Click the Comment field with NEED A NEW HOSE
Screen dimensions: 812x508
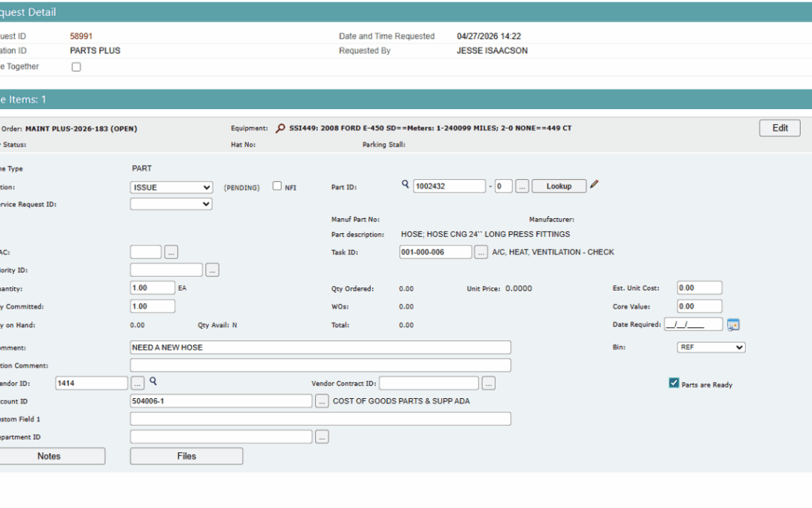pyautogui.click(x=320, y=347)
